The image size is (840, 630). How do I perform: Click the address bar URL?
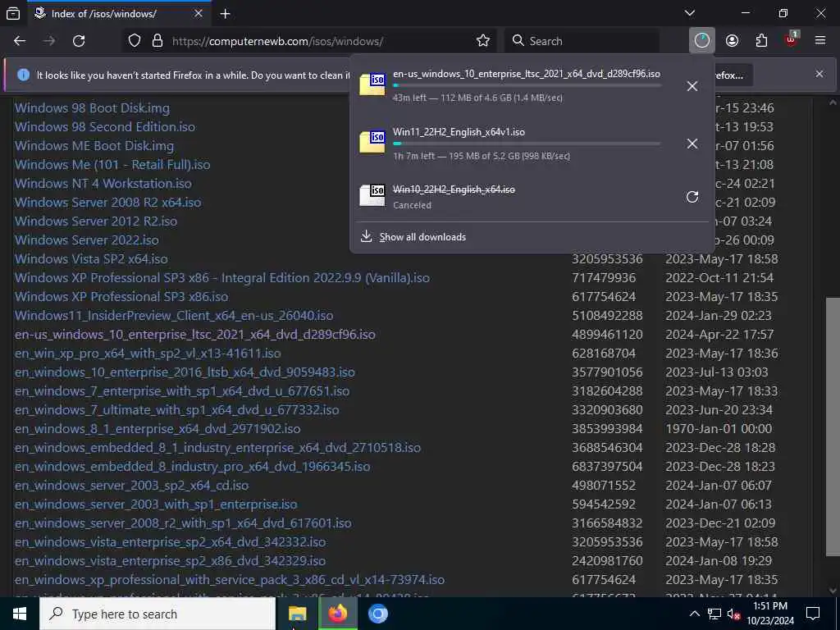click(277, 41)
